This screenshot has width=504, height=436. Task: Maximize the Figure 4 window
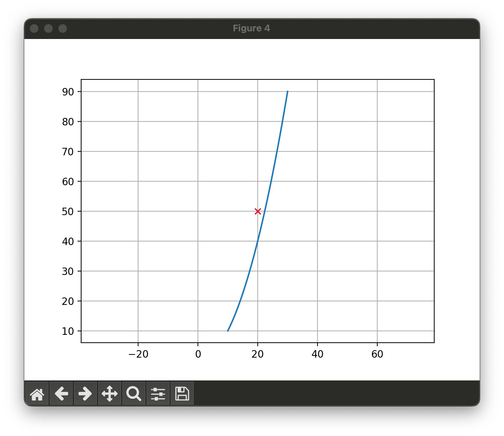tap(63, 28)
